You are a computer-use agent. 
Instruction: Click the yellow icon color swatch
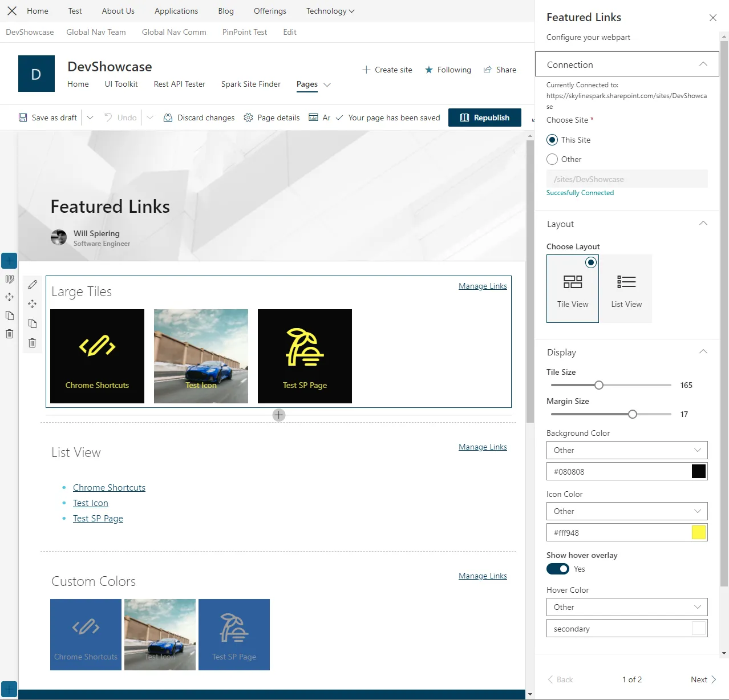tap(699, 532)
